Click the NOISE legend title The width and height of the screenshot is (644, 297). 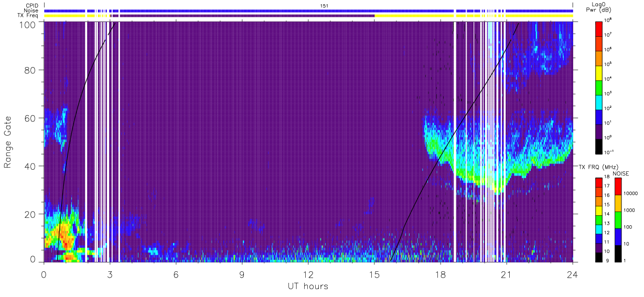tap(621, 173)
